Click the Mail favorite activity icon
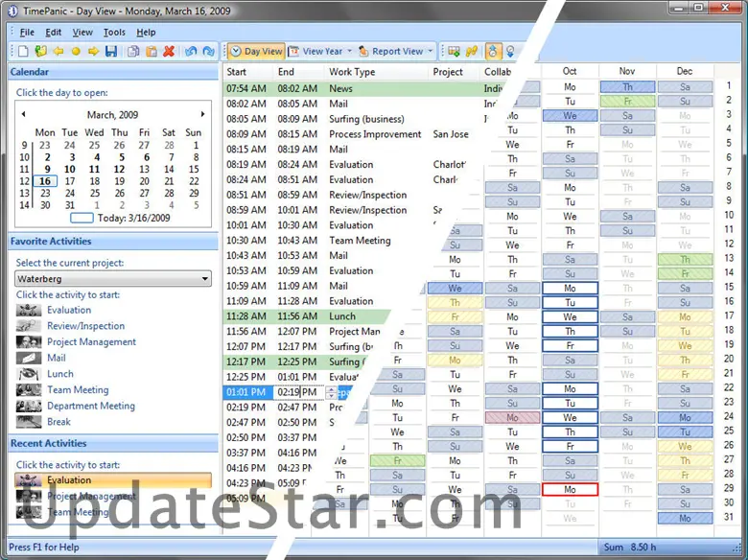The width and height of the screenshot is (748, 560). click(x=29, y=358)
